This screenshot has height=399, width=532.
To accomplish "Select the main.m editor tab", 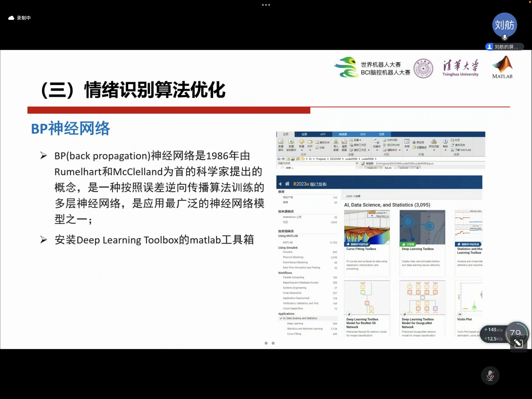I will click(x=372, y=168).
